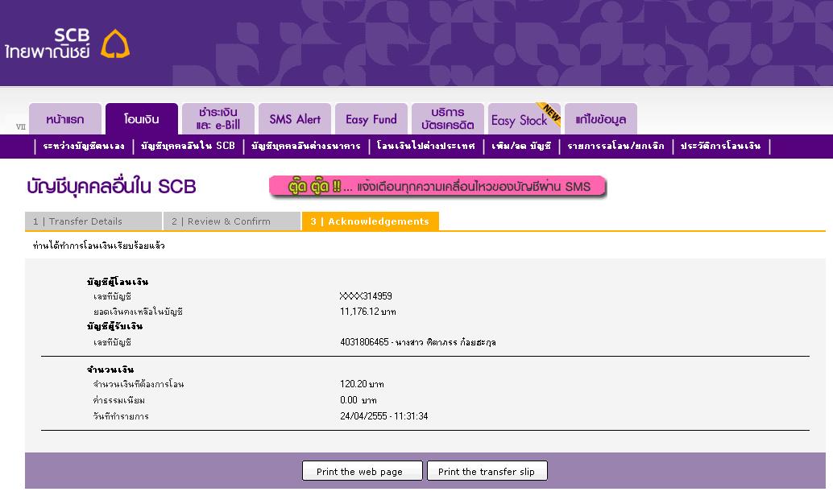Click the fee value 0.00 บาท
Viewport: 833px width, 504px height.
point(358,400)
